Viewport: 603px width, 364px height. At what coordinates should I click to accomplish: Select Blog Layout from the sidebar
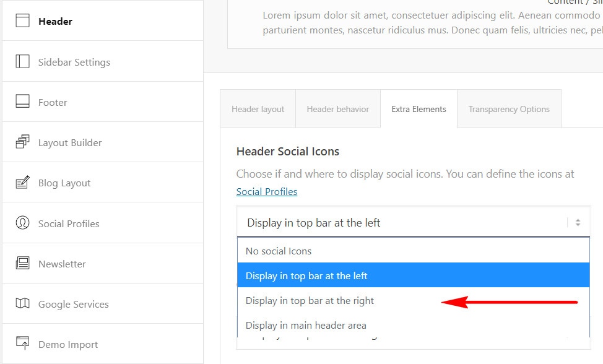coord(103,183)
